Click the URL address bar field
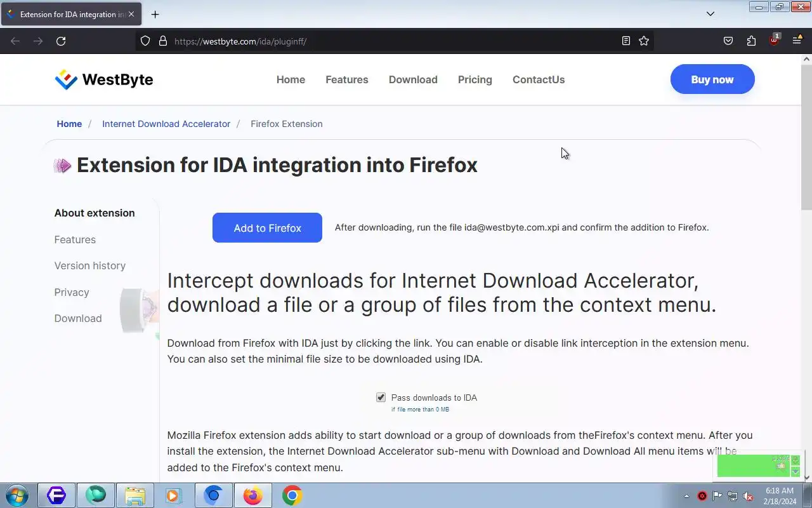 [393, 41]
